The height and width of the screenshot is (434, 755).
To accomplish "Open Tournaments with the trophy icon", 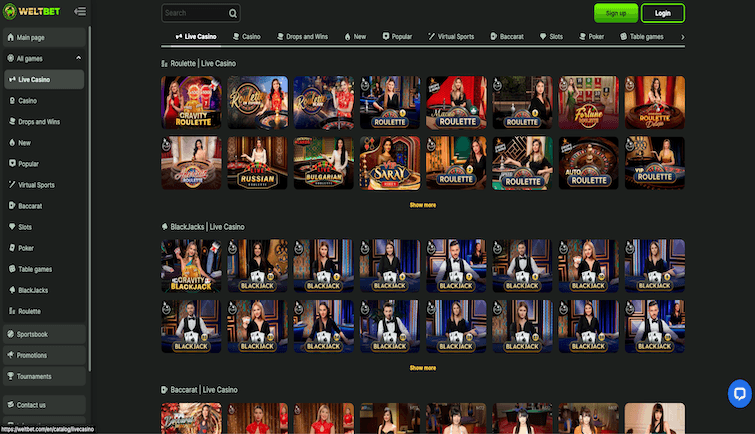I will pos(44,376).
